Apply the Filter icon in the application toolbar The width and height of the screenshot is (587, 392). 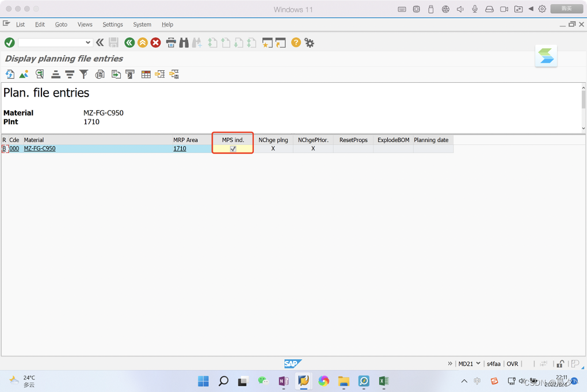click(83, 74)
